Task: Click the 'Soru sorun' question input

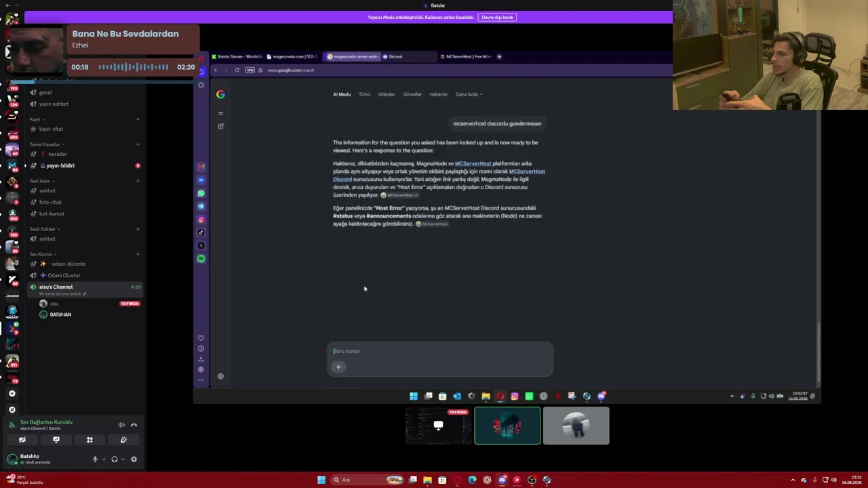Action: (x=440, y=351)
